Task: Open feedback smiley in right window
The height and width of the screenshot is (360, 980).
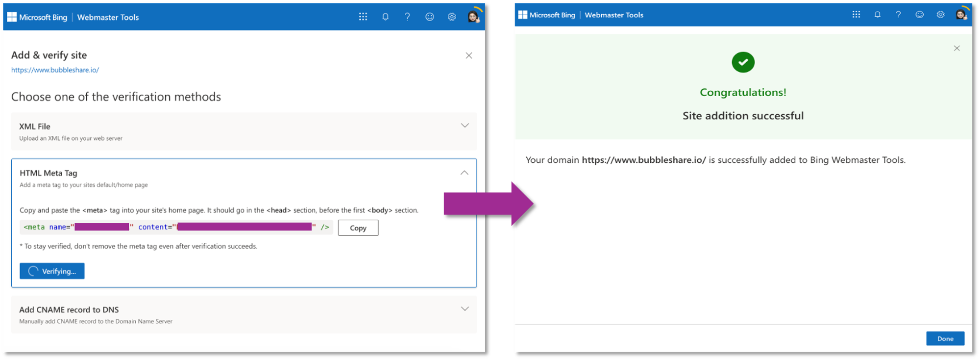Action: point(919,15)
